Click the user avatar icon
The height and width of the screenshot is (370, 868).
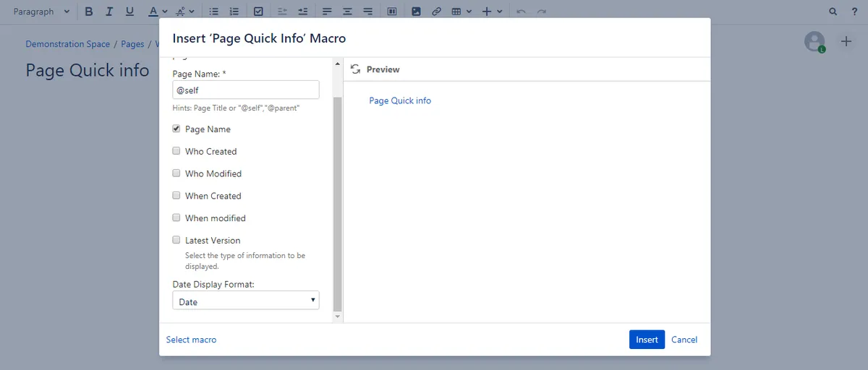pos(815,41)
